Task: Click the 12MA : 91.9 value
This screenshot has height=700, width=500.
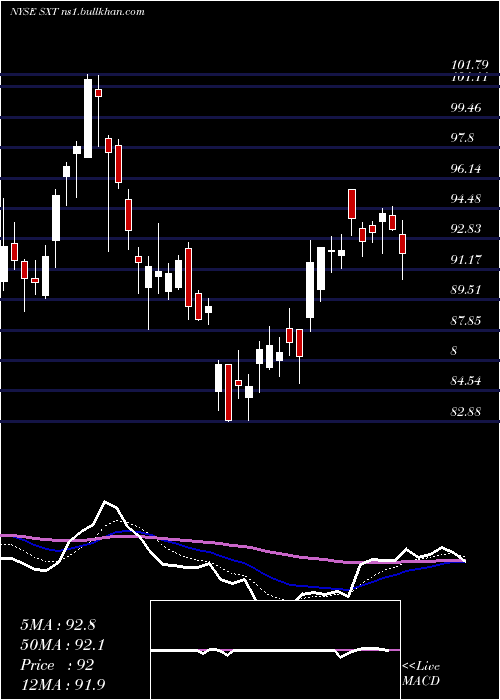Action: [63, 685]
